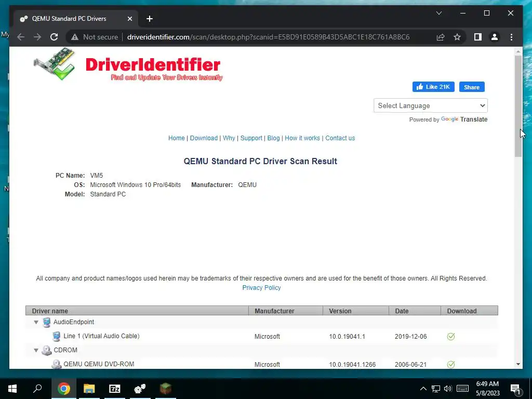Collapse the AudioEndpoint category
This screenshot has height=399, width=532.
click(36, 322)
